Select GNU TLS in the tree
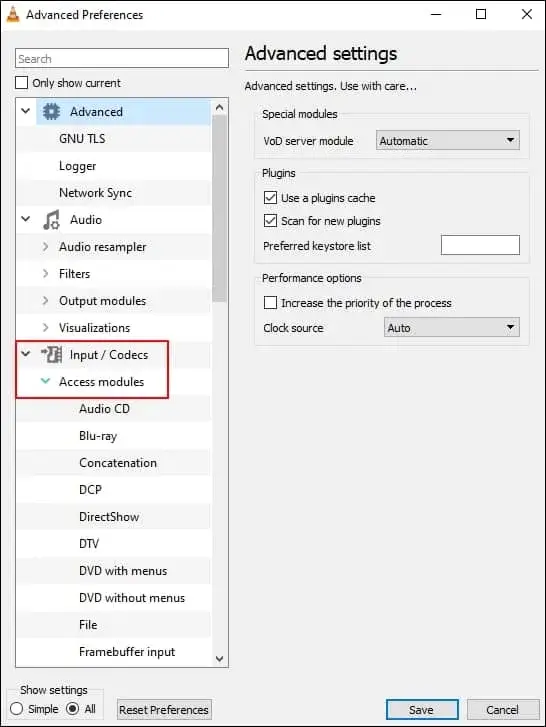The height and width of the screenshot is (727, 546). click(x=82, y=139)
